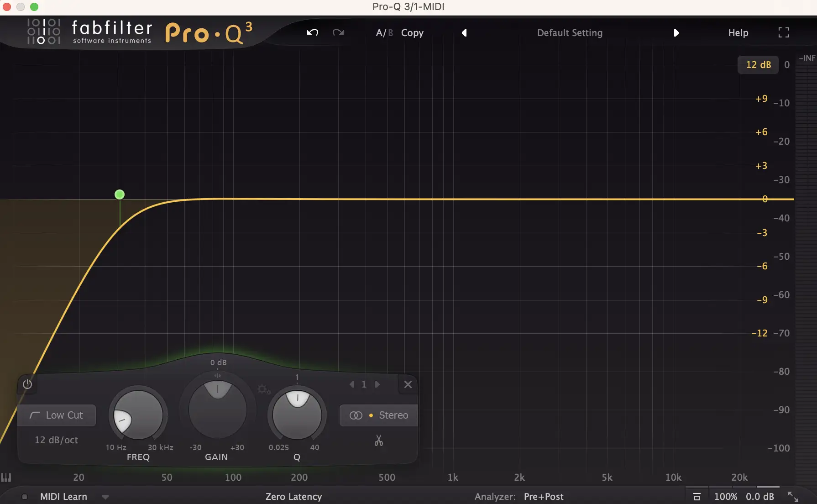Click the undo arrow icon

click(x=313, y=32)
